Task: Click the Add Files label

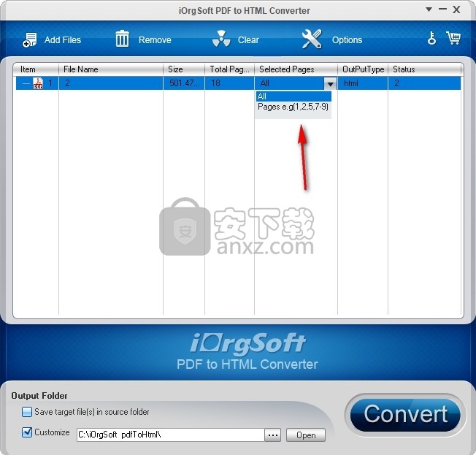Action: (63, 39)
